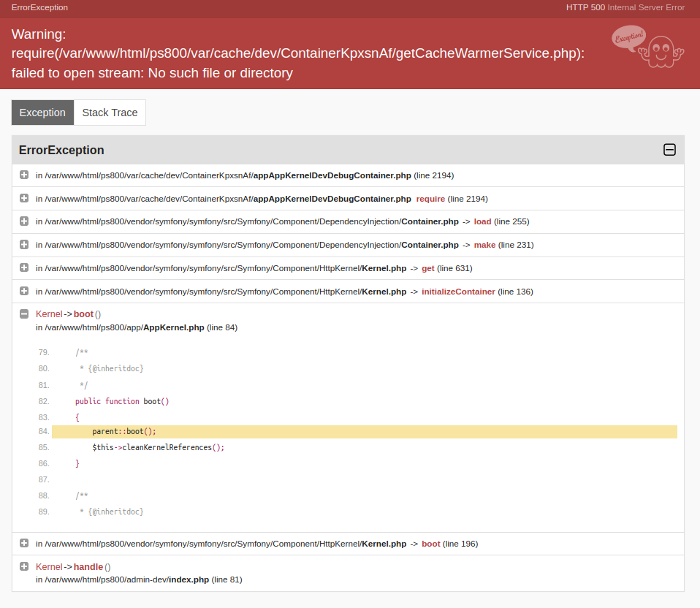The height and width of the screenshot is (608, 700).
Task: Switch to the Stack Trace tab
Action: point(110,112)
